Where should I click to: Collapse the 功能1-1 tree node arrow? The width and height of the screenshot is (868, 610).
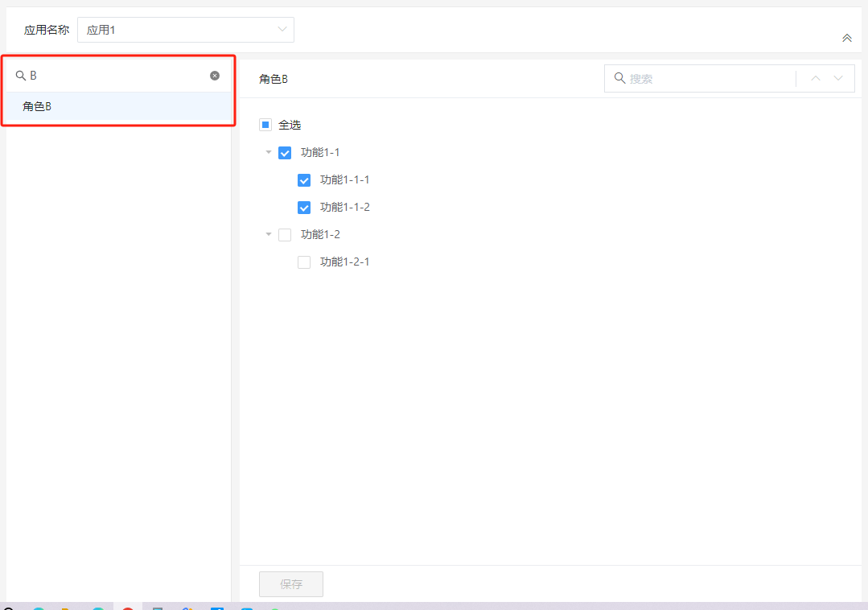(269, 152)
